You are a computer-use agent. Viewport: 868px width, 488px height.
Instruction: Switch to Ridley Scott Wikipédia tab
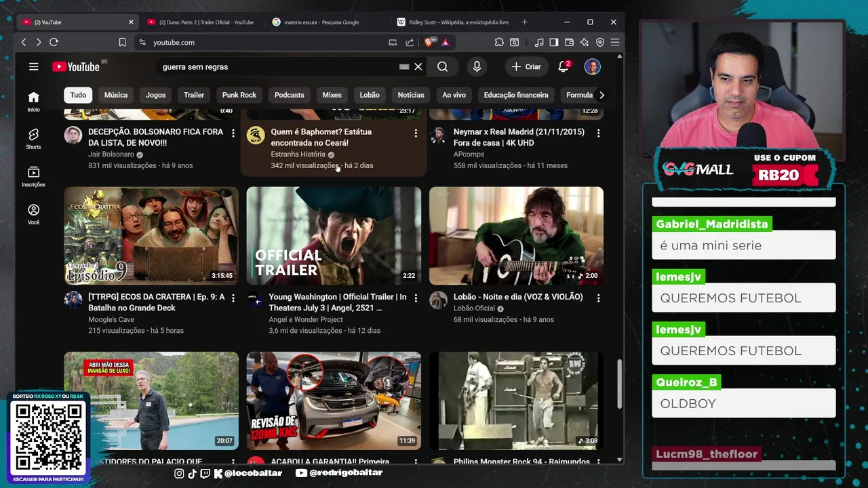click(x=453, y=22)
